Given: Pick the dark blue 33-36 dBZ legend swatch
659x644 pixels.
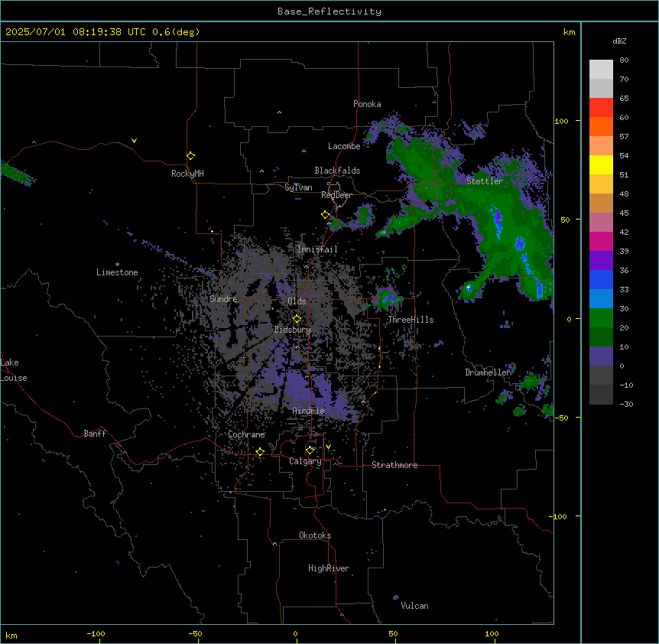Looking at the screenshot, I should [601, 280].
